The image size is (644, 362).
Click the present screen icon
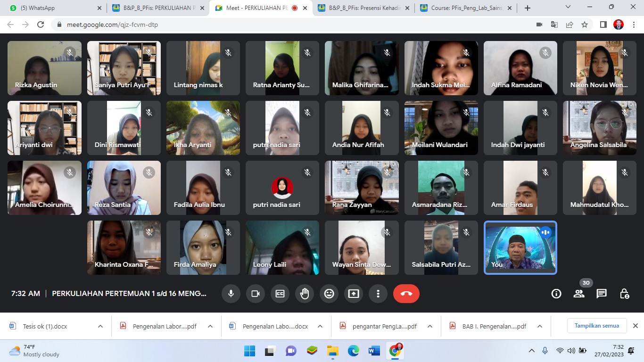click(x=354, y=294)
